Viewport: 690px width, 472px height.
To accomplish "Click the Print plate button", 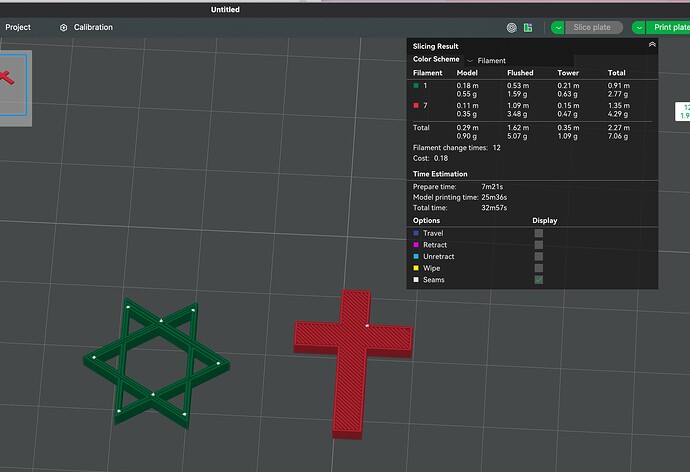I will click(x=669, y=28).
